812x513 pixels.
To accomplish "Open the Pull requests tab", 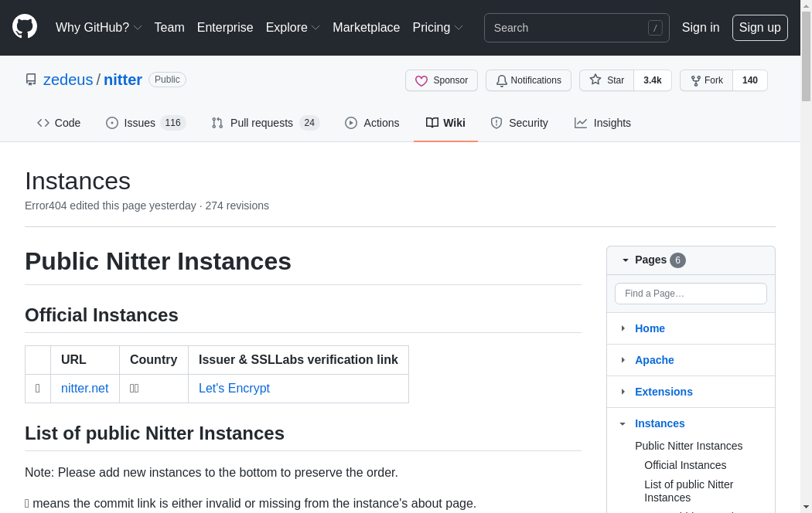I will (x=264, y=123).
